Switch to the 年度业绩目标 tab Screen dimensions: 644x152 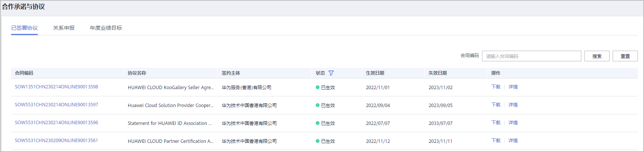click(x=106, y=28)
